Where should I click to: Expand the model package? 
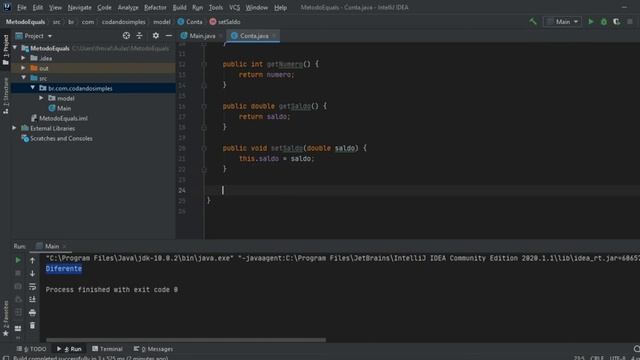pos(41,98)
